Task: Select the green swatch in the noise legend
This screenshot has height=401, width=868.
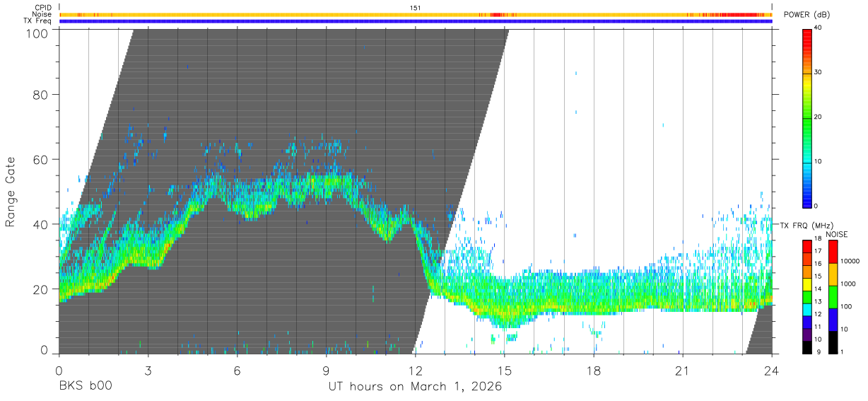Action: click(832, 297)
